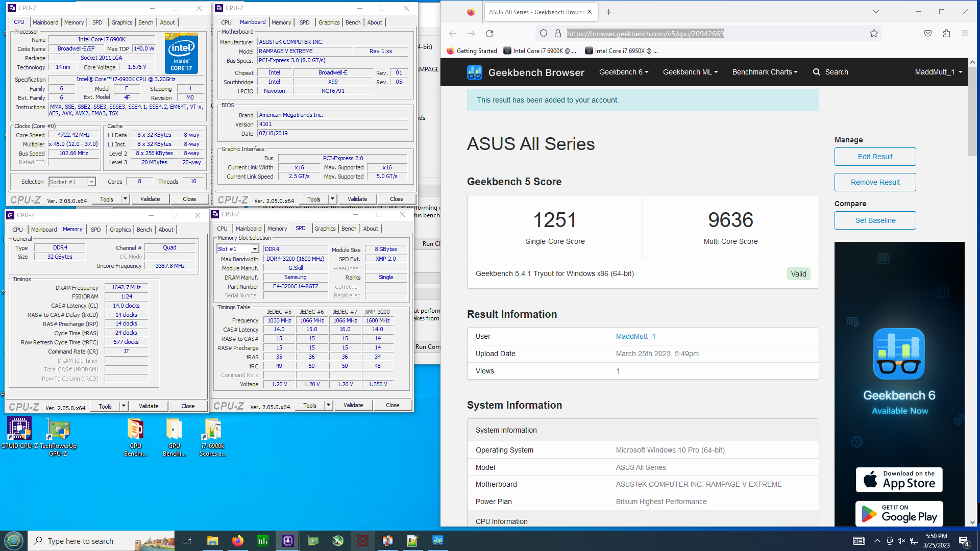Click the site padlock security icon
This screenshot has height=551, width=980.
click(558, 34)
